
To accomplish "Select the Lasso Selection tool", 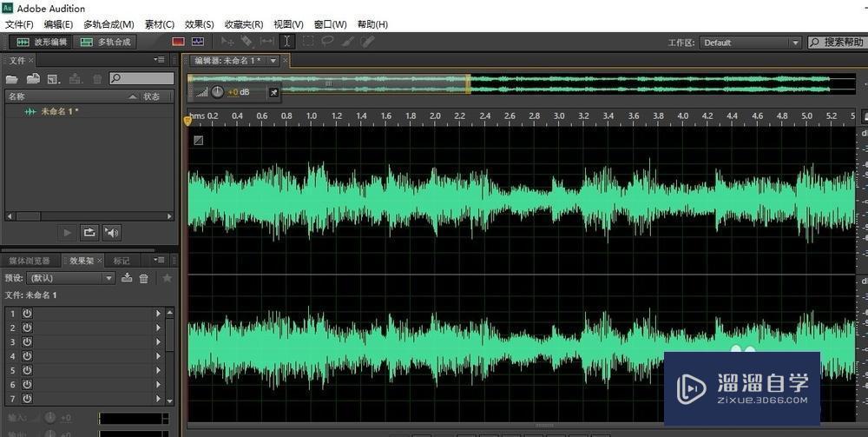I will (x=328, y=42).
